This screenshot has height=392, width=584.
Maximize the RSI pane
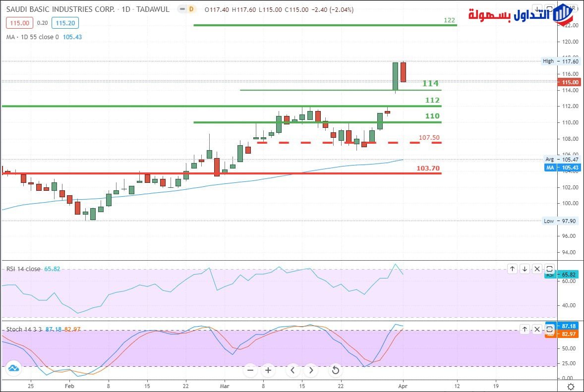coord(549,269)
